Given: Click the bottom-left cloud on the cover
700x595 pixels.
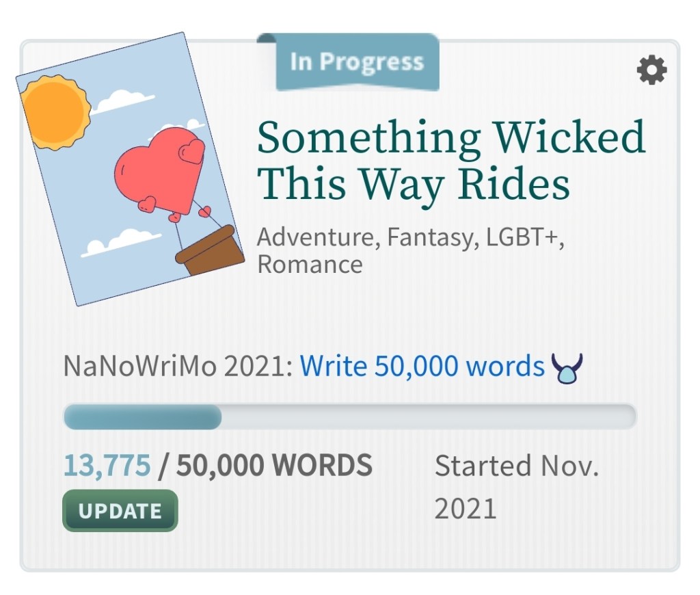Looking at the screenshot, I should pos(123,241).
